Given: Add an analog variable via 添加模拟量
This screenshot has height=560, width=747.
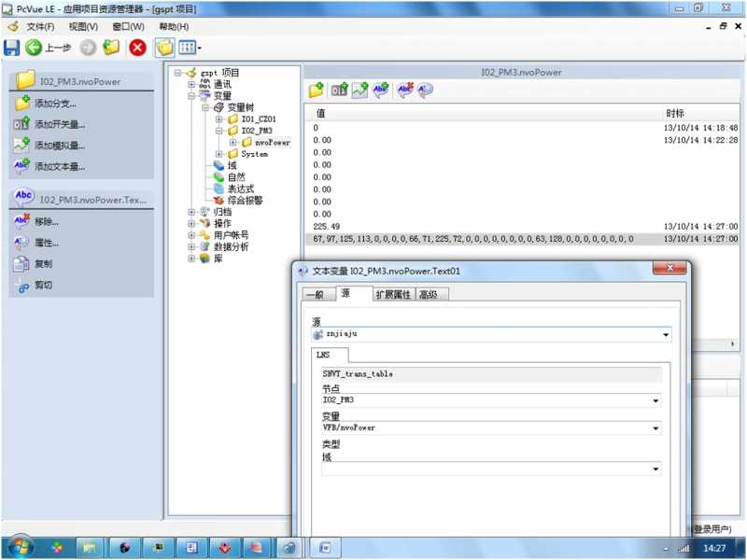Looking at the screenshot, I should click(21, 146).
